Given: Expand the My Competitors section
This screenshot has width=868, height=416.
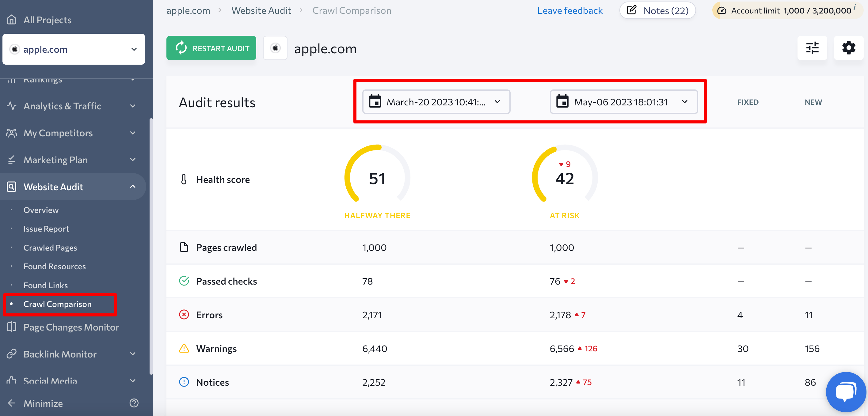Looking at the screenshot, I should click(x=133, y=133).
